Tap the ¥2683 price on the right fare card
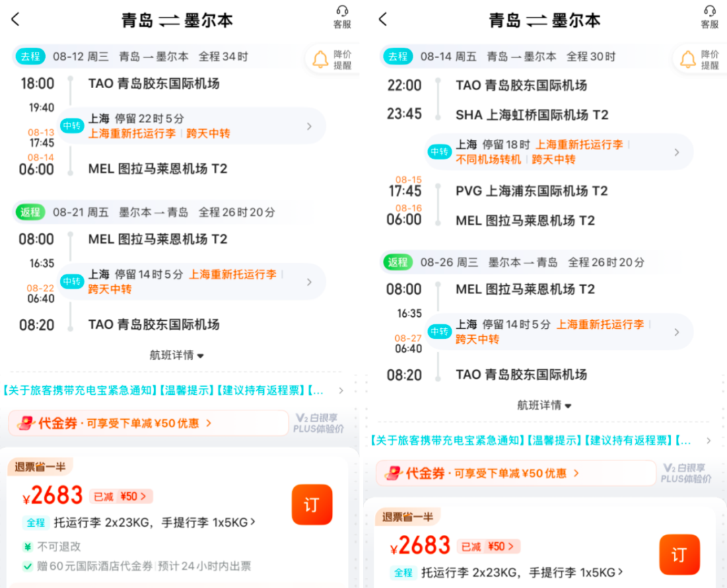Image resolution: width=727 pixels, height=588 pixels. [420, 546]
